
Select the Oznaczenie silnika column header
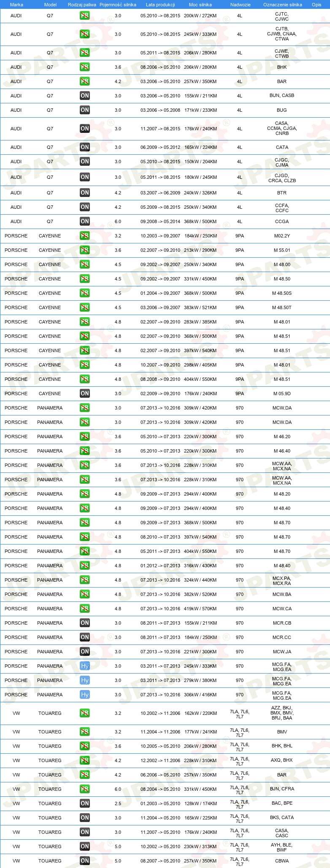coord(283,5)
